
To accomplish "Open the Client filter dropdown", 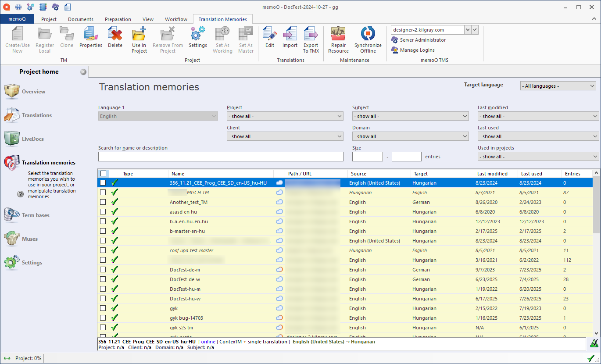I will [x=285, y=136].
